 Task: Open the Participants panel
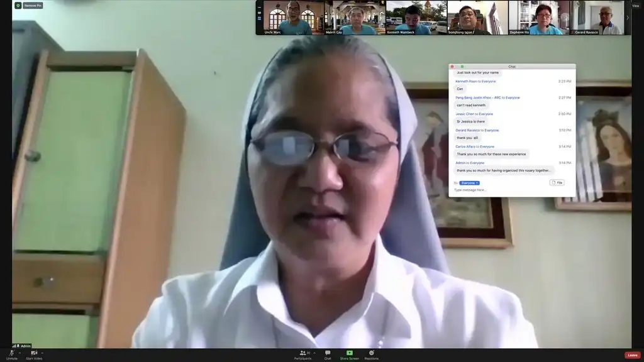[x=303, y=355]
